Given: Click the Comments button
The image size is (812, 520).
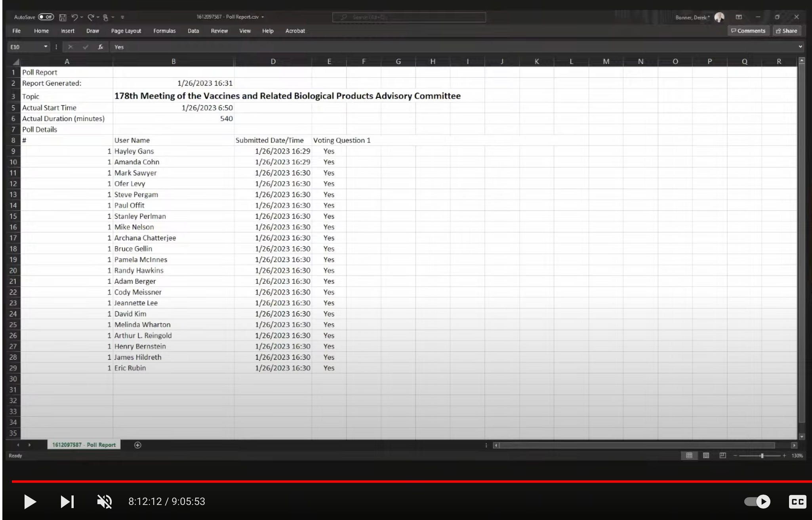Looking at the screenshot, I should [x=748, y=31].
